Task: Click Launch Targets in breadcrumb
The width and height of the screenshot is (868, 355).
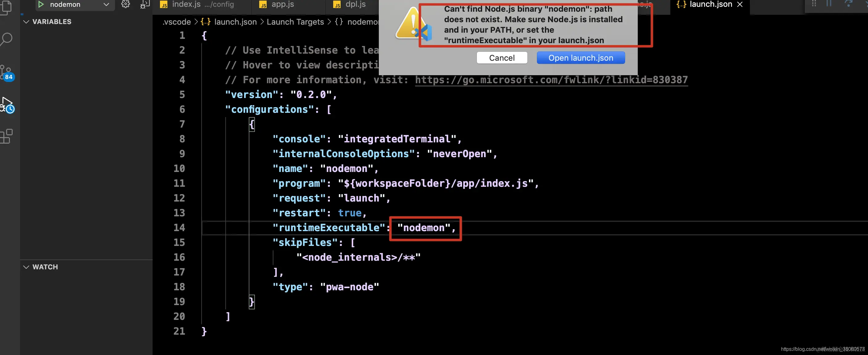Action: pos(295,22)
